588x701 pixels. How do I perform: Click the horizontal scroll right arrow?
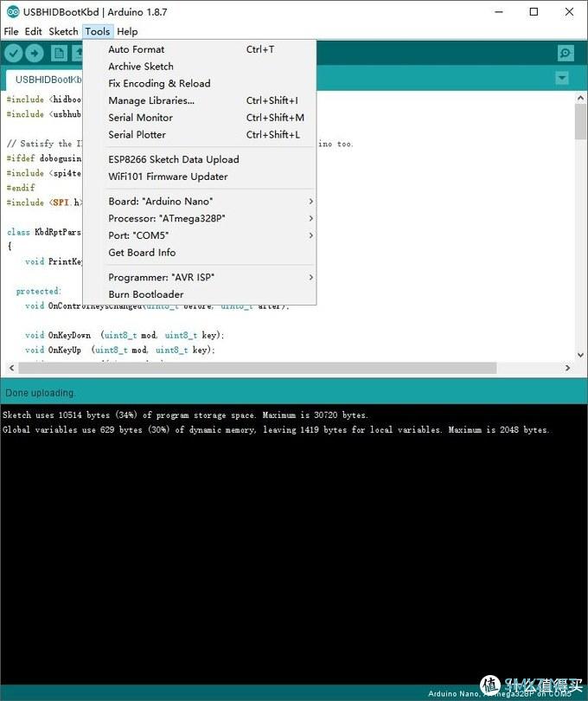(x=567, y=368)
